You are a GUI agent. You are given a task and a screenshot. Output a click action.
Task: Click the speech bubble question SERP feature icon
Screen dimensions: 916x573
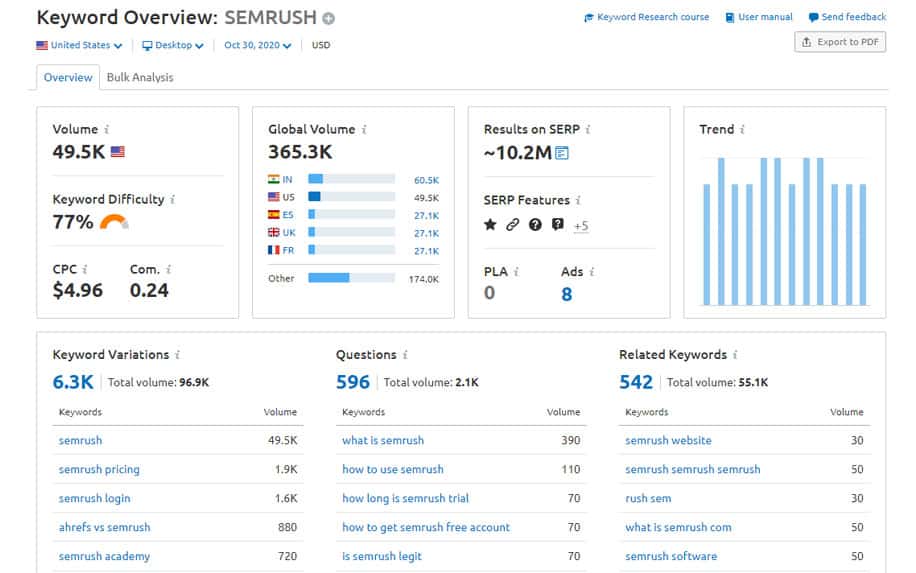click(x=558, y=224)
